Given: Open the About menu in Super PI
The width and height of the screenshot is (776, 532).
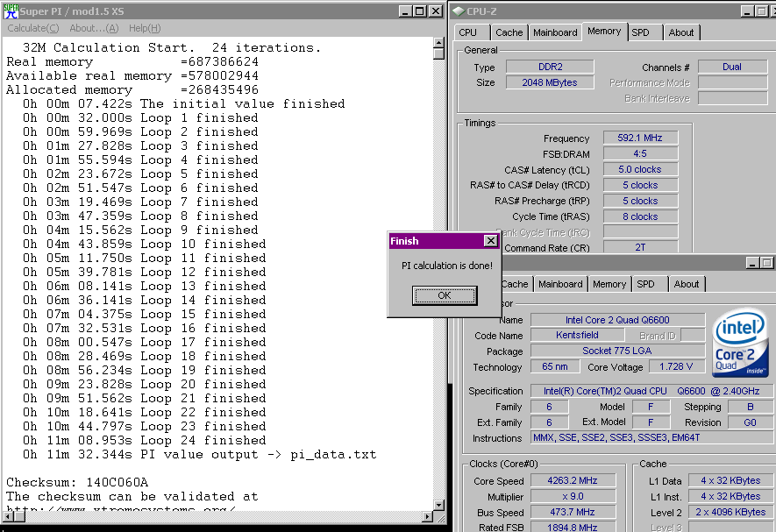Looking at the screenshot, I should [x=94, y=28].
